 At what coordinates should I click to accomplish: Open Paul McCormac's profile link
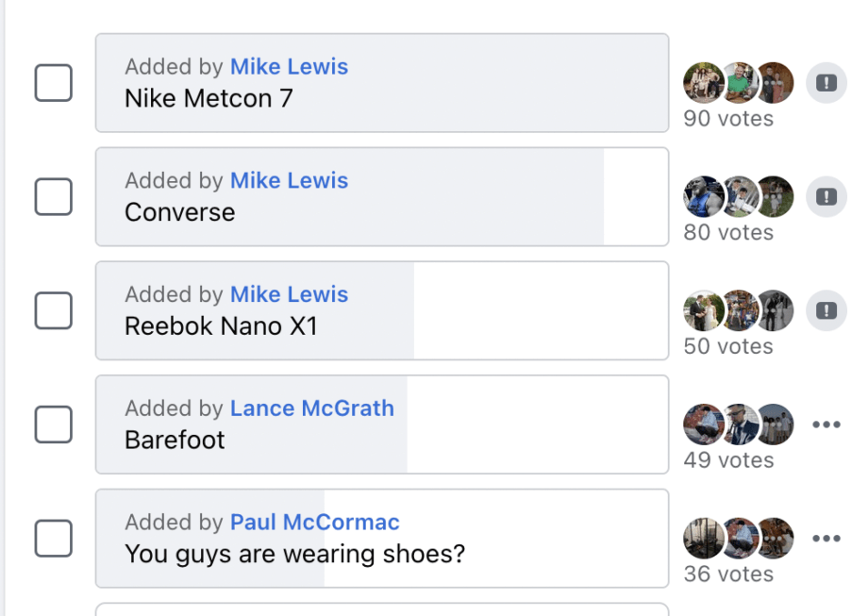[314, 522]
